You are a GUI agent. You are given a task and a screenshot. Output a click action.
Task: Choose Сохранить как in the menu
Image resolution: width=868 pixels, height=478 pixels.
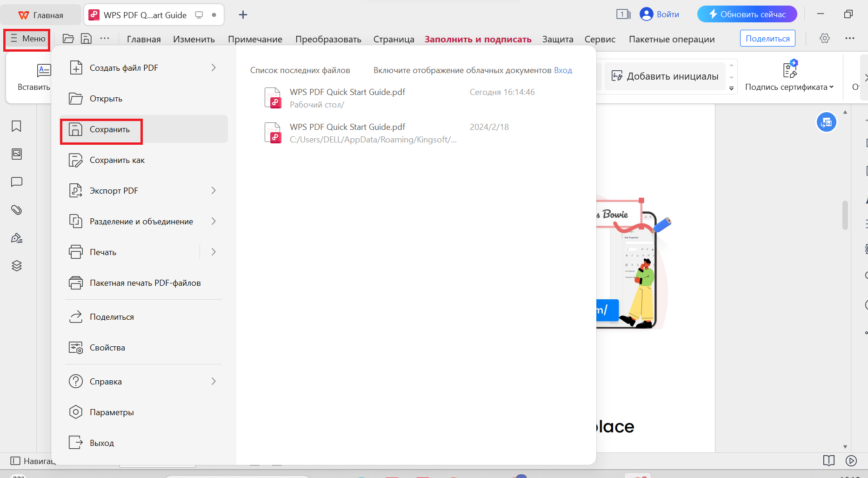[144, 160]
